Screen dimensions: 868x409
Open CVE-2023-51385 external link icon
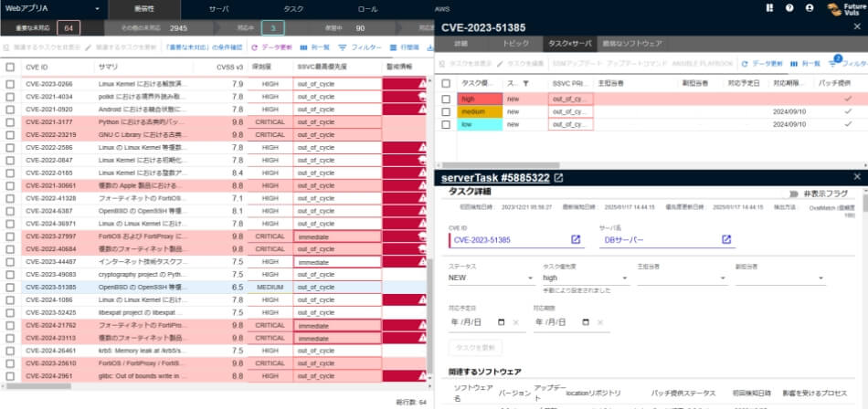(x=576, y=239)
